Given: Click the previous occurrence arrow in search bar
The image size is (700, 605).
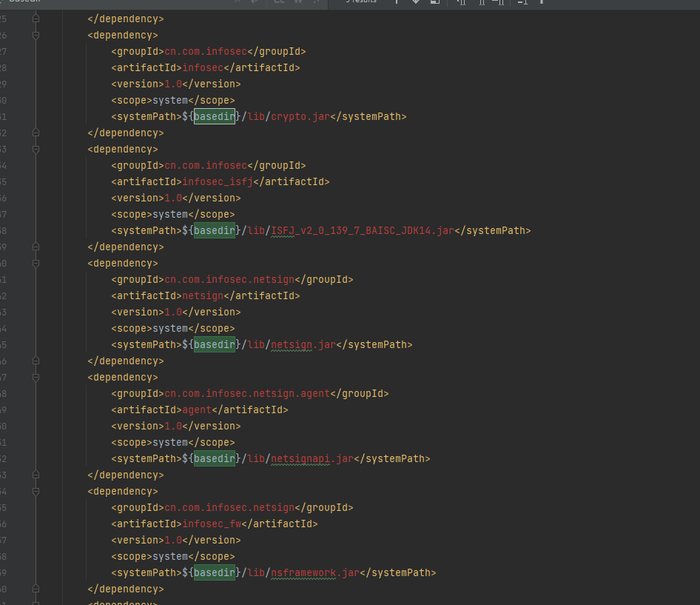Looking at the screenshot, I should [397, 3].
